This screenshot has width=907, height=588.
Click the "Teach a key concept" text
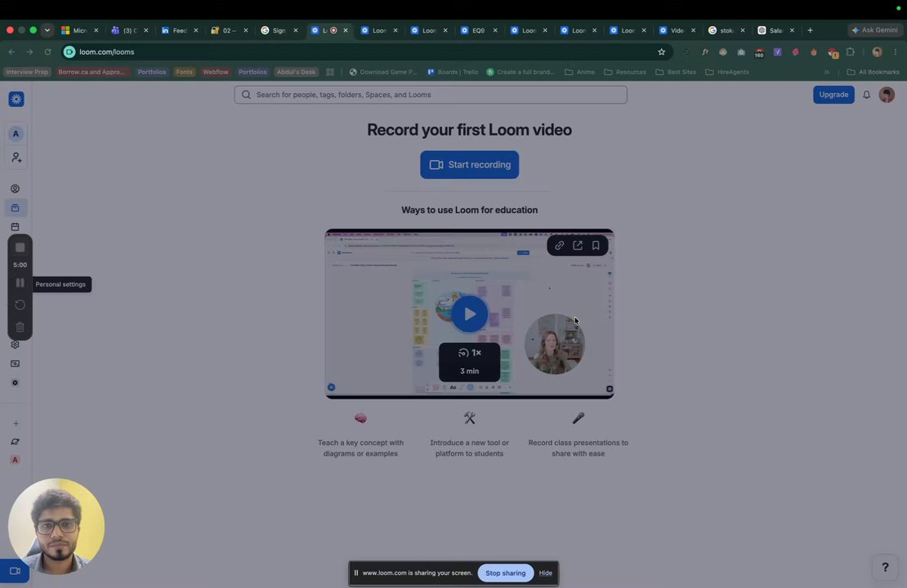[360, 448]
